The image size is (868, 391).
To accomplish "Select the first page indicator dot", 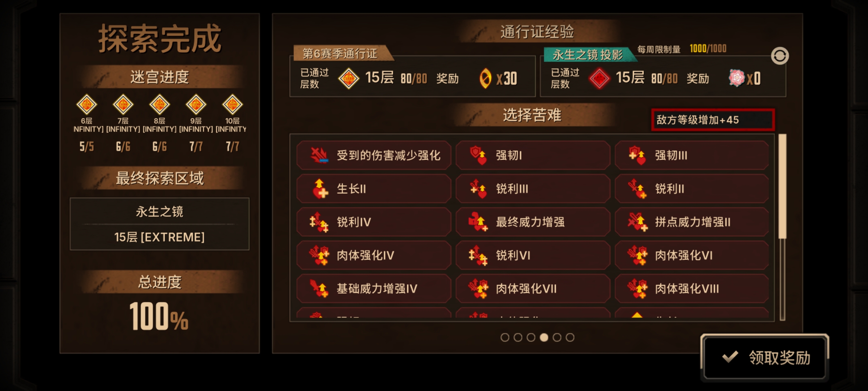I will pyautogui.click(x=505, y=337).
